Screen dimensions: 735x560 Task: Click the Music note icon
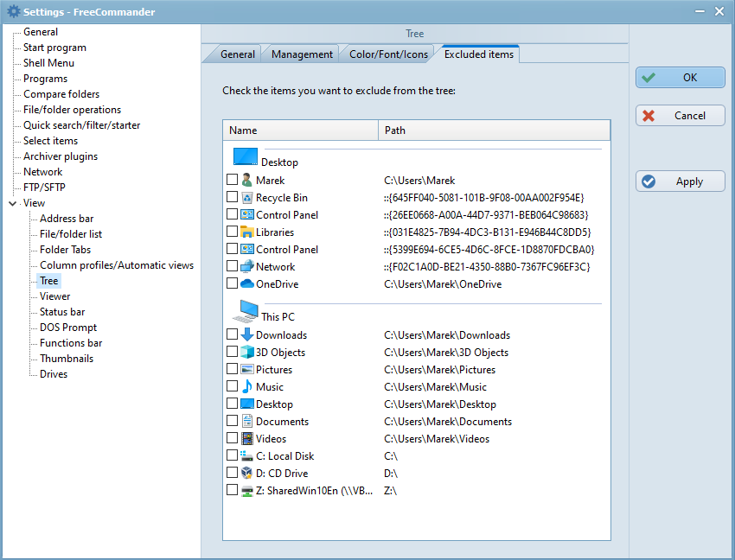click(x=247, y=386)
